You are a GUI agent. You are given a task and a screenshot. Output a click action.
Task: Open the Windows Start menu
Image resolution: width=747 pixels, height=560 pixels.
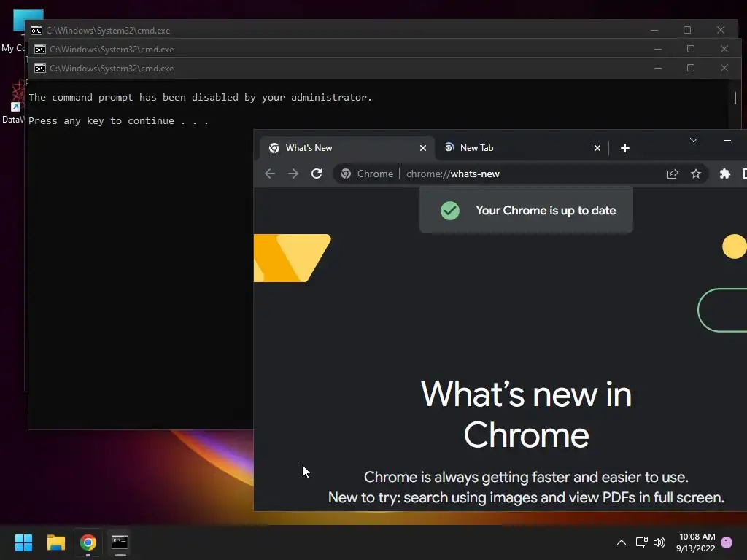point(23,542)
